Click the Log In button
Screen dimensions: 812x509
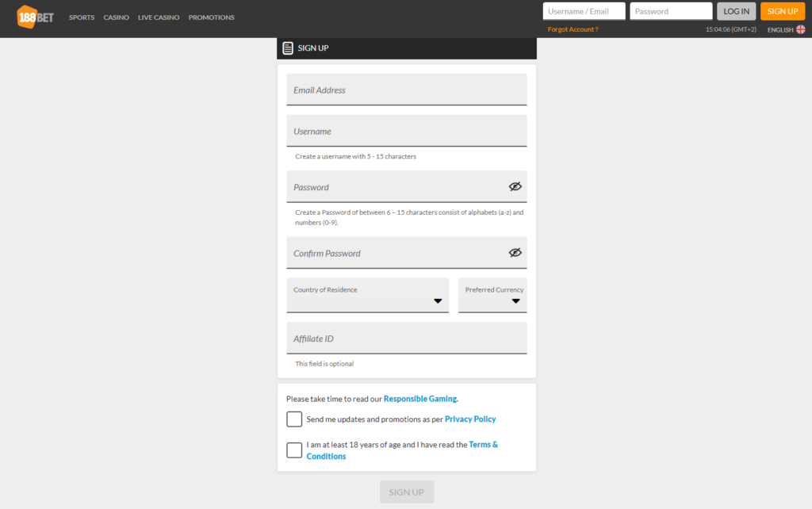737,11
